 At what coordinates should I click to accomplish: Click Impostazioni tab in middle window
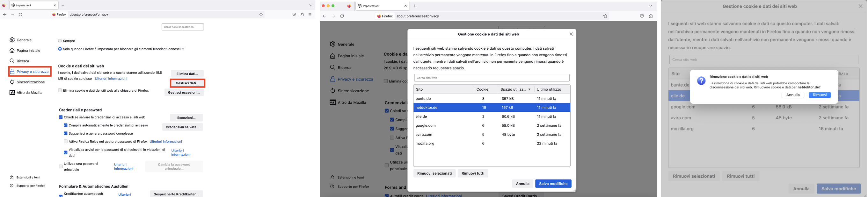coord(383,6)
